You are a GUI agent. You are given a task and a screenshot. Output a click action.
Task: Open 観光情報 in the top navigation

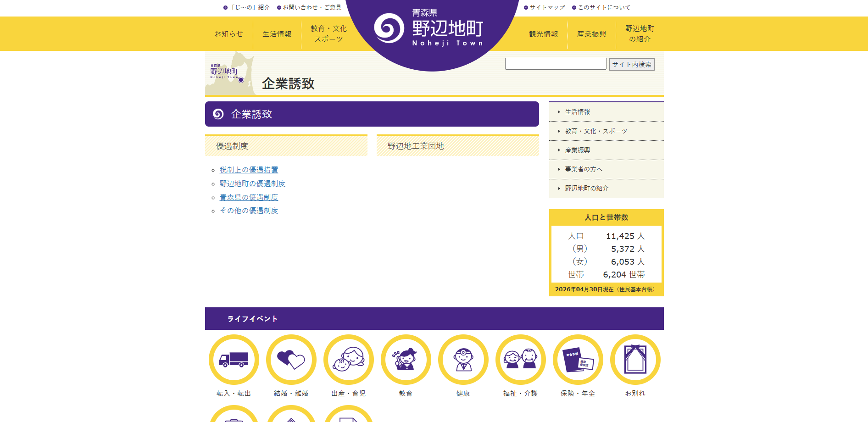pyautogui.click(x=544, y=34)
